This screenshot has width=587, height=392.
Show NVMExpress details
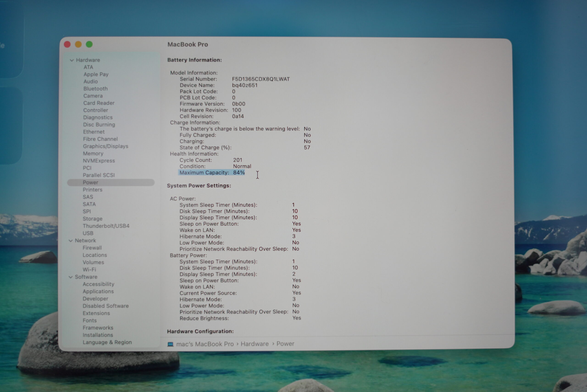(x=99, y=161)
